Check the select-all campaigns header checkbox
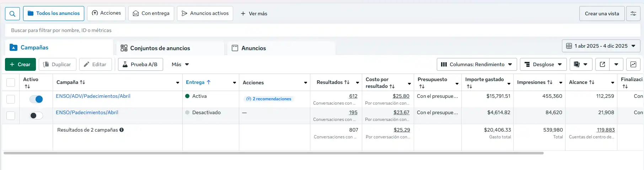The width and height of the screenshot is (644, 170). pos(11,83)
